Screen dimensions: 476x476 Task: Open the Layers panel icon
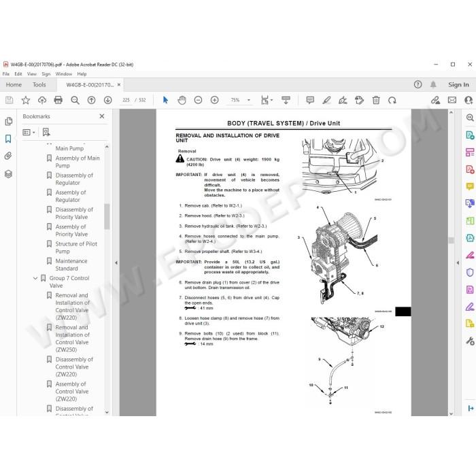8,174
